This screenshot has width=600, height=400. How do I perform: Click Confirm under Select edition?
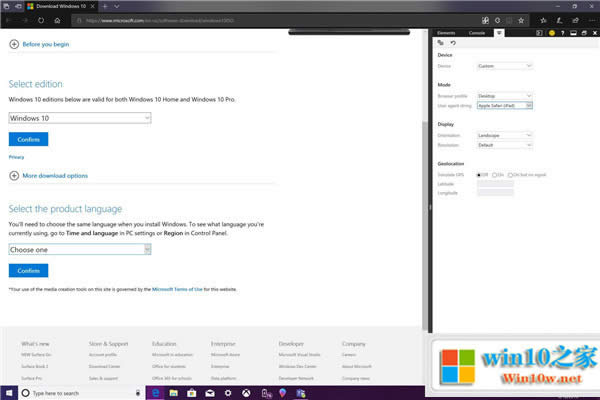[28, 139]
